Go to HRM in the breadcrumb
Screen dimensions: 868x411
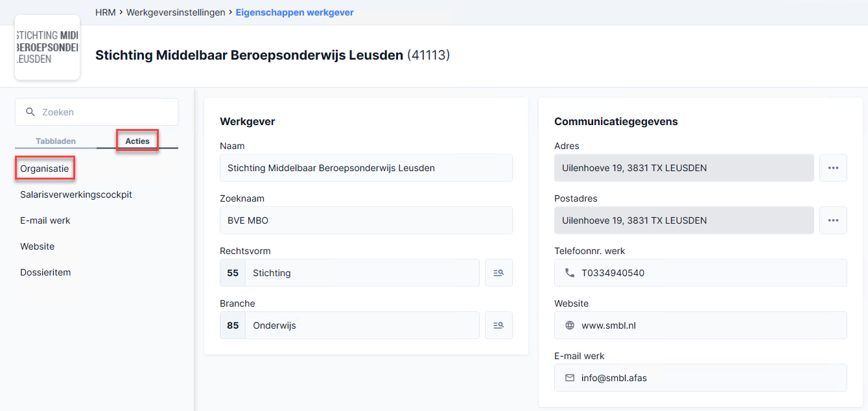coord(106,12)
